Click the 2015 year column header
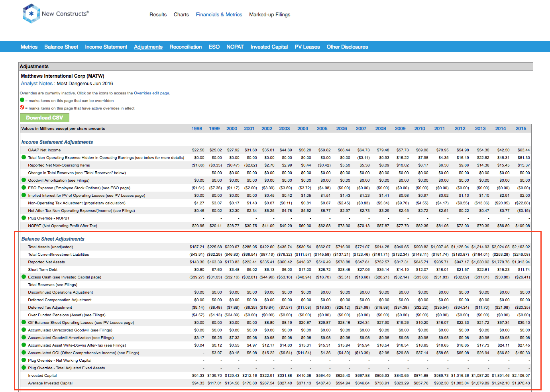The image size is (550, 392). point(521,129)
